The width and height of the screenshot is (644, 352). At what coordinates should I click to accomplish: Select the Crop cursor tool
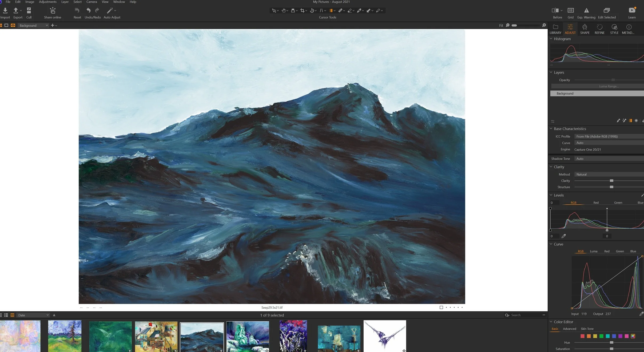click(x=302, y=10)
